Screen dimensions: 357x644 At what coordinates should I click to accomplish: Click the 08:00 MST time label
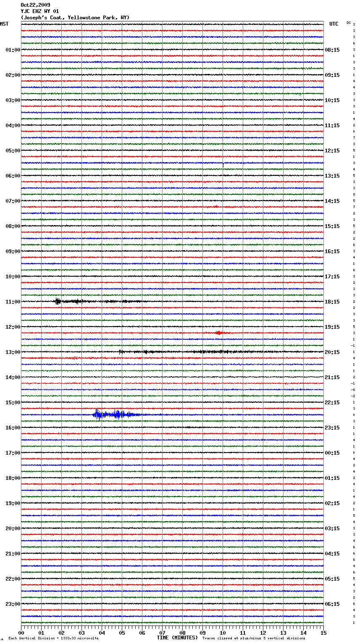[13, 226]
